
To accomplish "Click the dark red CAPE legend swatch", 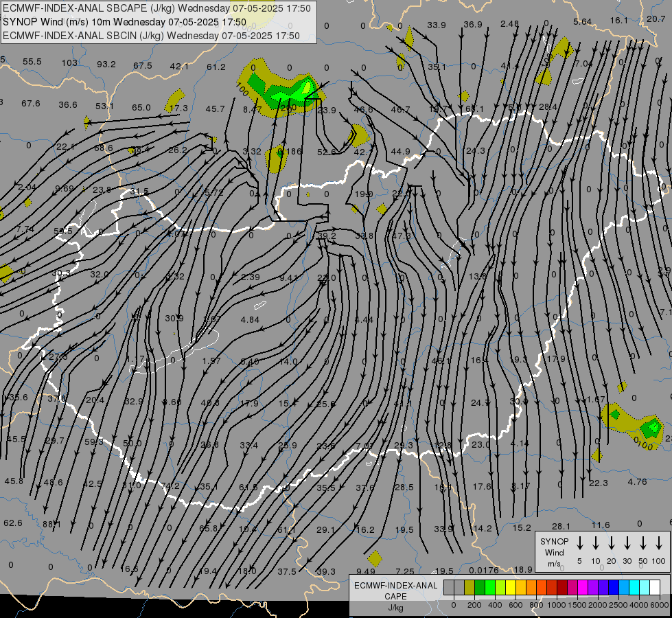I will pos(562,588).
